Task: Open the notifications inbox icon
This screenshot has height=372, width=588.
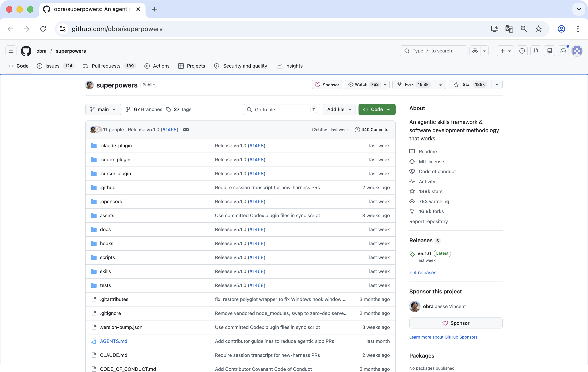Action: [x=563, y=51]
